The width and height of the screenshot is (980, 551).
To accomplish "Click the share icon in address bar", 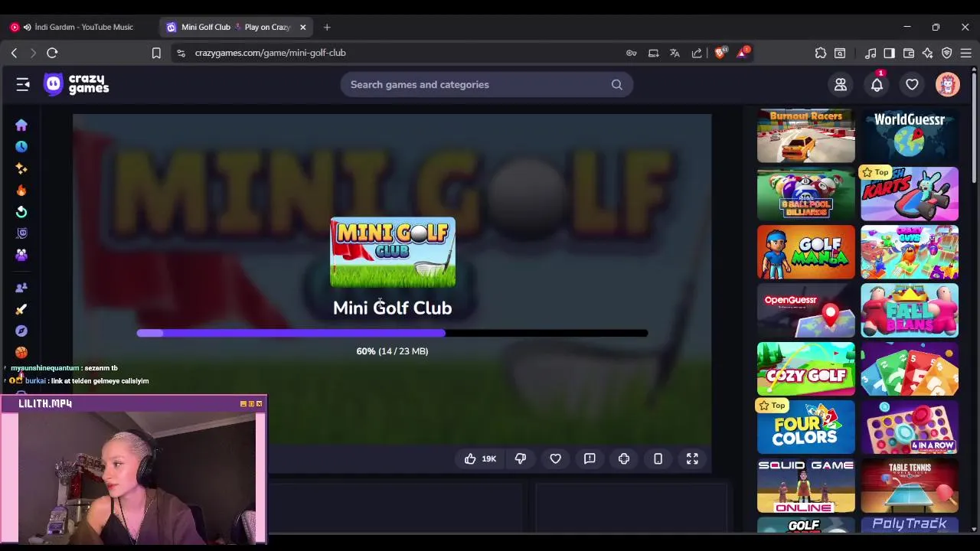I will 697,53.
